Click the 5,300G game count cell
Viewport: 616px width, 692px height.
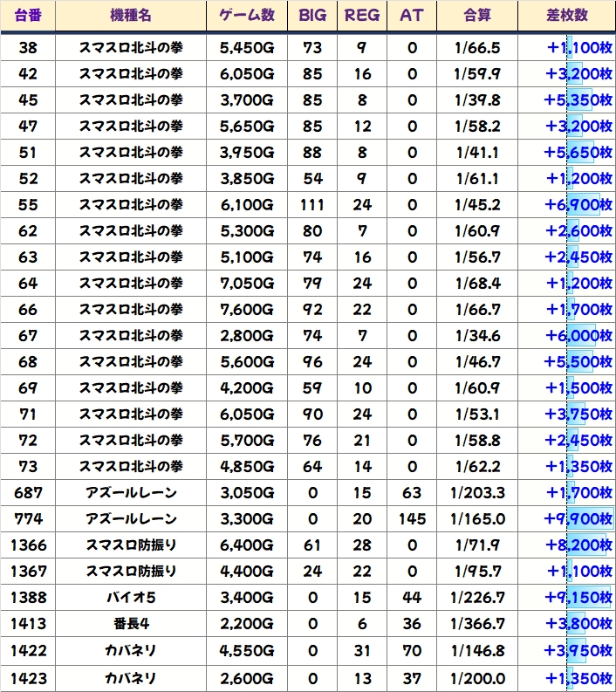pyautogui.click(x=247, y=231)
